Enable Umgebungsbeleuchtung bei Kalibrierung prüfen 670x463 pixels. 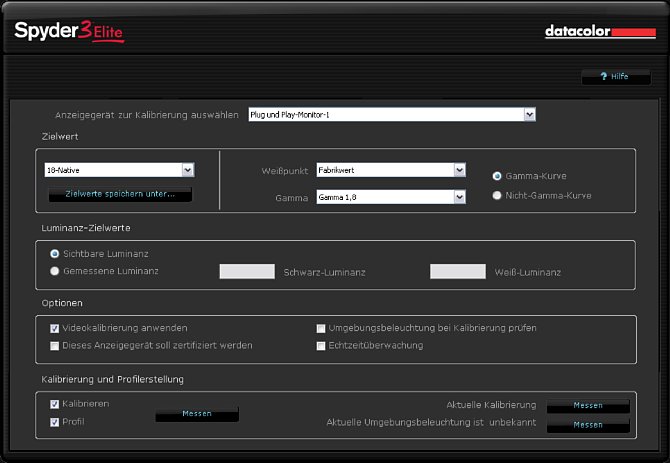pyautogui.click(x=321, y=328)
